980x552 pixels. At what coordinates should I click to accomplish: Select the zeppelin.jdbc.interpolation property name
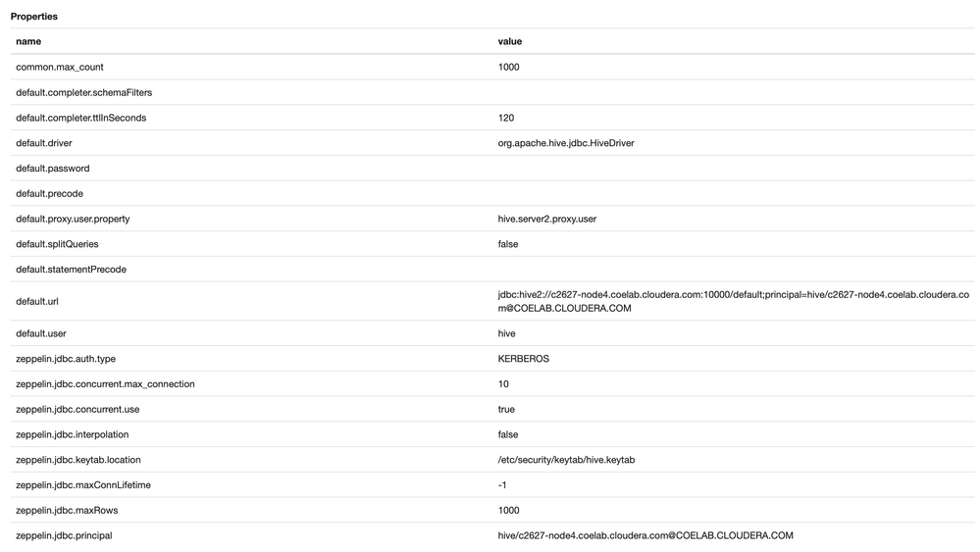(72, 434)
